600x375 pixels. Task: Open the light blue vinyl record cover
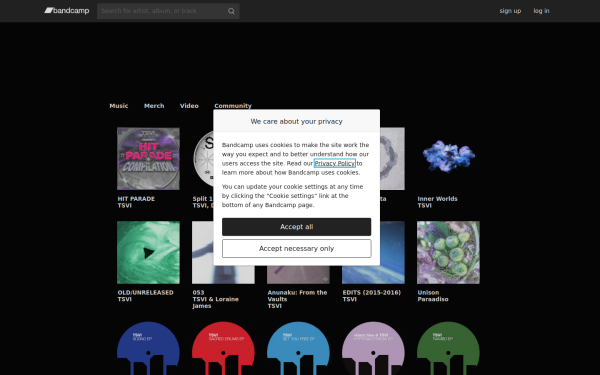click(298, 348)
